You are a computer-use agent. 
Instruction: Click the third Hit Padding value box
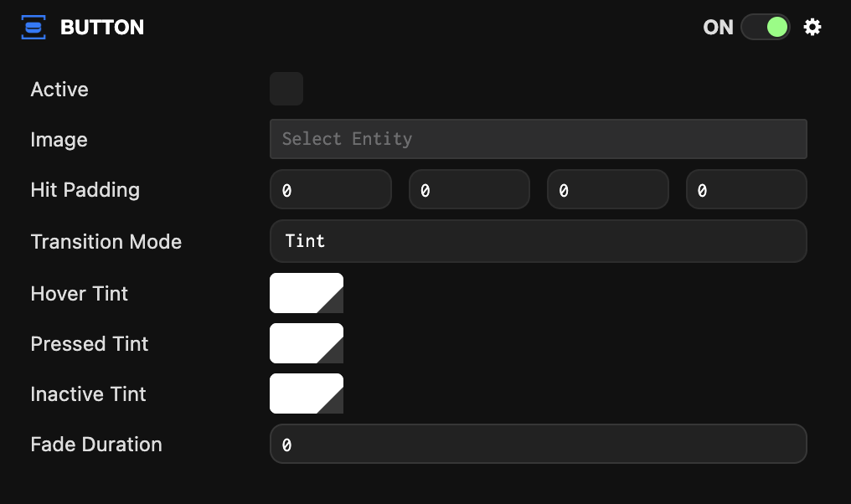pos(607,189)
